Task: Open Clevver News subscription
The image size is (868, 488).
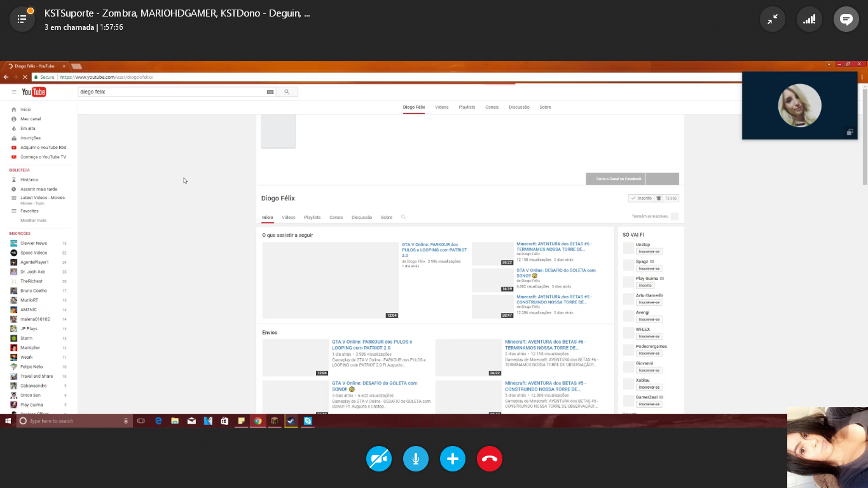Action: [x=34, y=244]
